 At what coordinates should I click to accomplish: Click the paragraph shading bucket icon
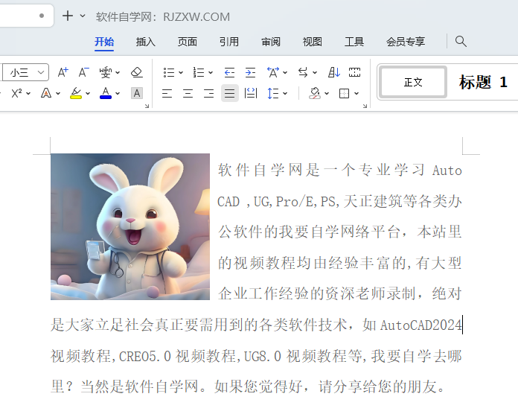(315, 93)
